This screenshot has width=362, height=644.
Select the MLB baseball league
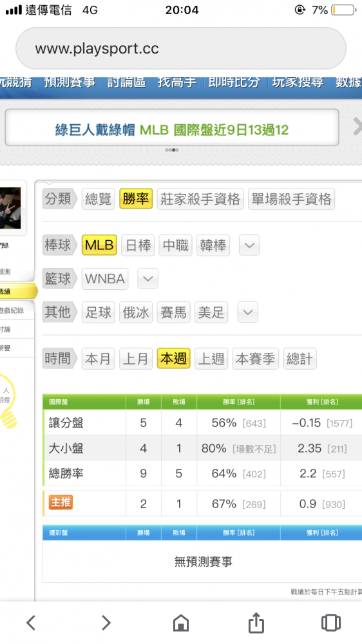[x=99, y=245]
